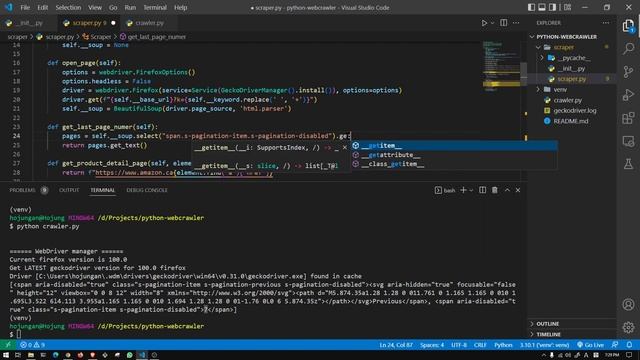Image resolution: width=640 pixels, height=360 pixels.
Task: Go to line via Ln 24, Col 87
Action: coord(396,345)
